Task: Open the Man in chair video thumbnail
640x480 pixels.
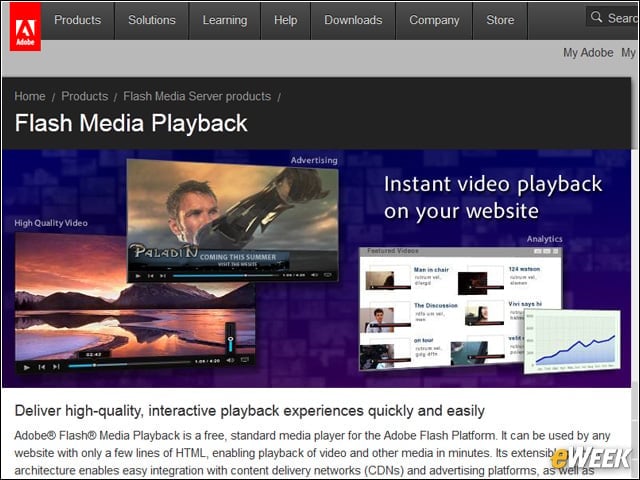Action: (x=388, y=278)
